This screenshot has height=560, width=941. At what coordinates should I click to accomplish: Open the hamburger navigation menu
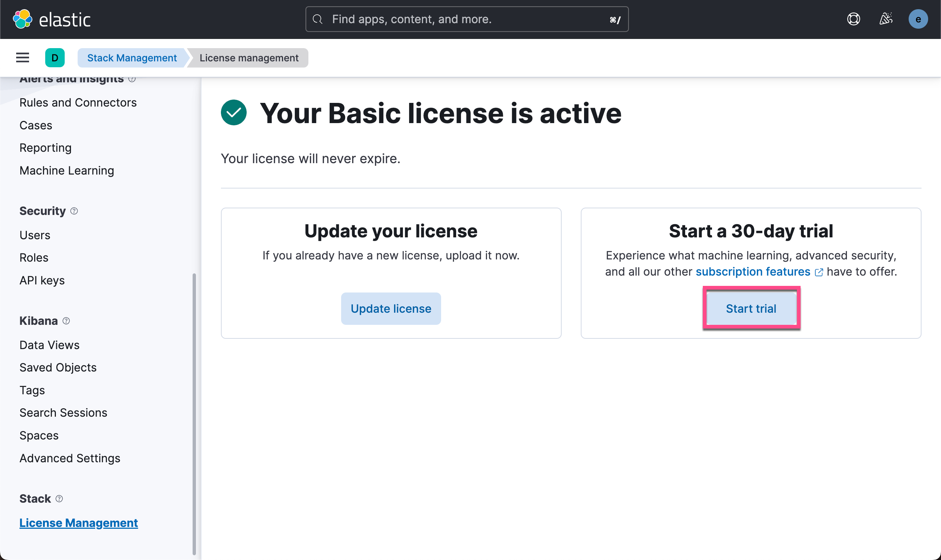click(x=23, y=58)
